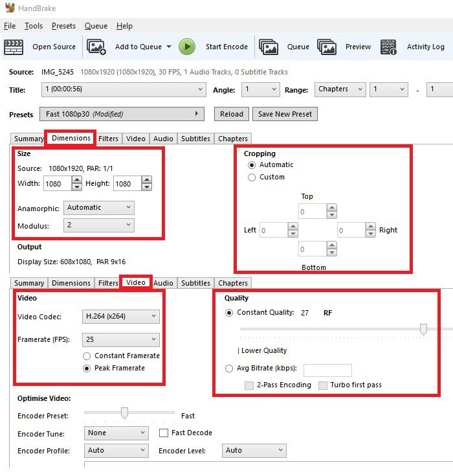Image resolution: width=453 pixels, height=476 pixels.
Task: Enable the Fast Decode checkbox
Action: 164,433
